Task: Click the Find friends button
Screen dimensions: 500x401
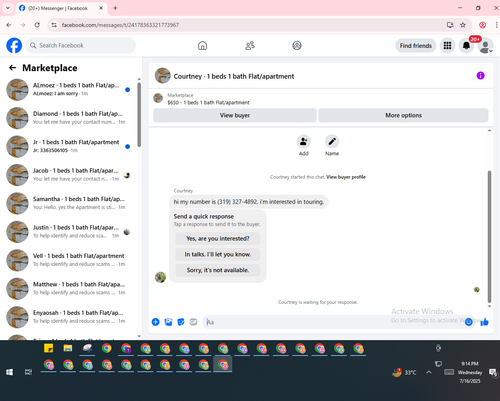Action: click(416, 46)
